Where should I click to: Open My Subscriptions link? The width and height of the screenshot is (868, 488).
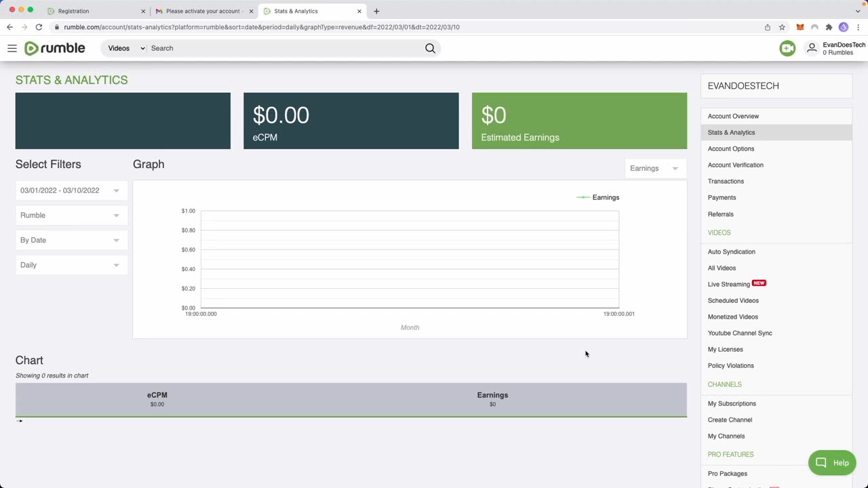732,404
